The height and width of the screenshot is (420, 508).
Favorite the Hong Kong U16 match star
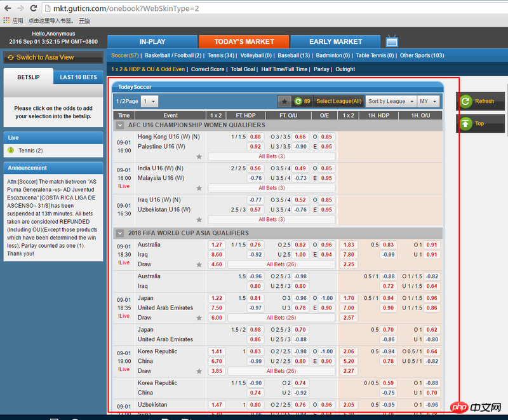[x=199, y=156]
